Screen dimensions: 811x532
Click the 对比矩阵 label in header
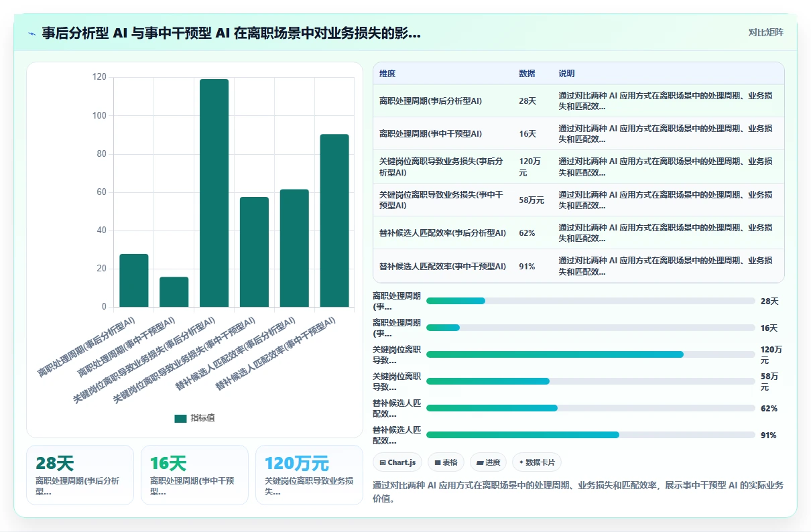[x=765, y=32]
